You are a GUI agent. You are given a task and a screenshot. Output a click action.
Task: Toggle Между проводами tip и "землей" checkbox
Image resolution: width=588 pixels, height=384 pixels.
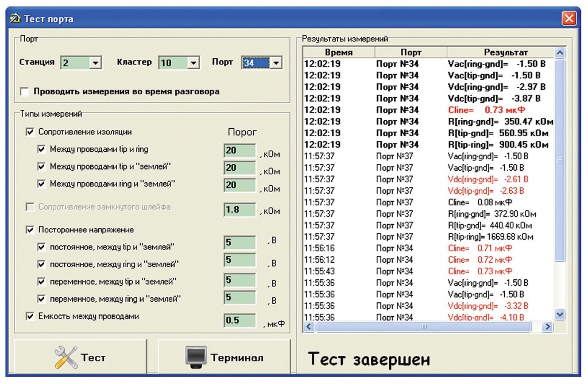click(x=41, y=166)
